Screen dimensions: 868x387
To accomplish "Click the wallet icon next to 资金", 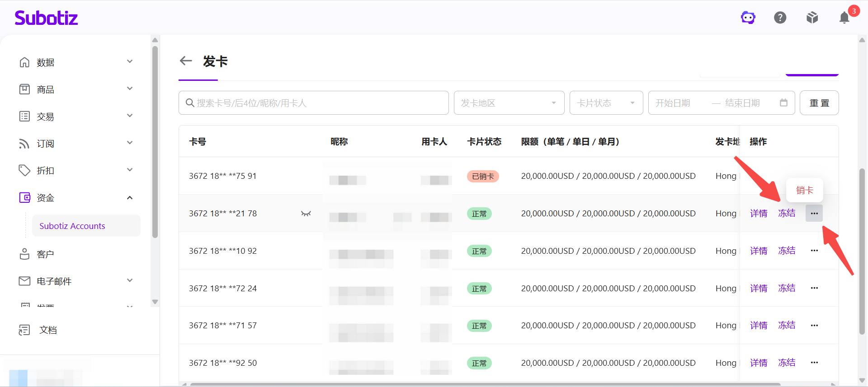I will (24, 198).
